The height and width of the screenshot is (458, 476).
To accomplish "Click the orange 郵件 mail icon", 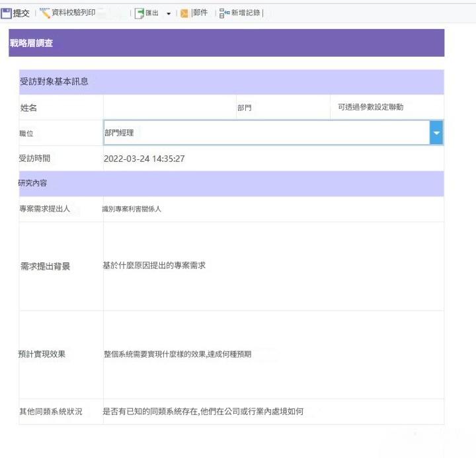I will 184,13.
